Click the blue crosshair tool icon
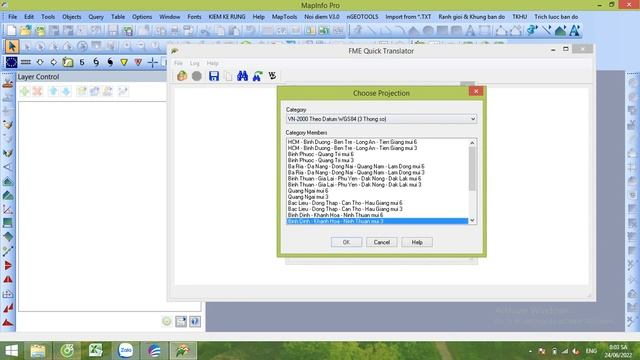 [x=152, y=62]
